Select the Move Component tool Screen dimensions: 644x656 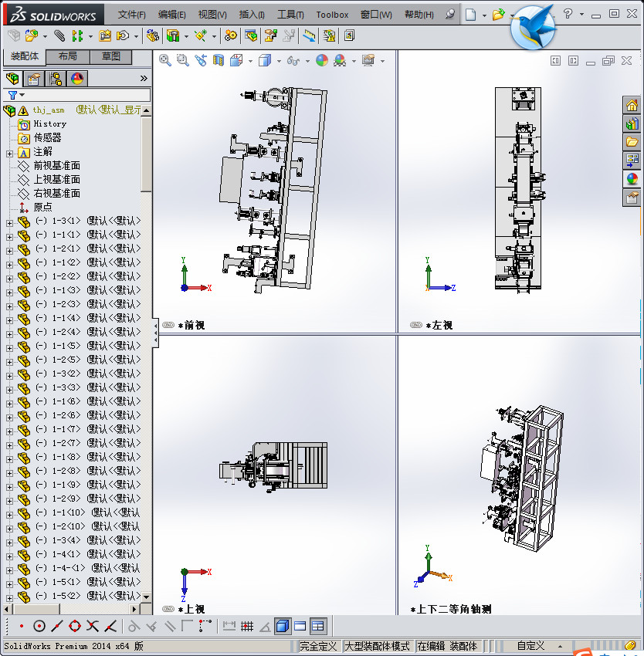(x=123, y=36)
